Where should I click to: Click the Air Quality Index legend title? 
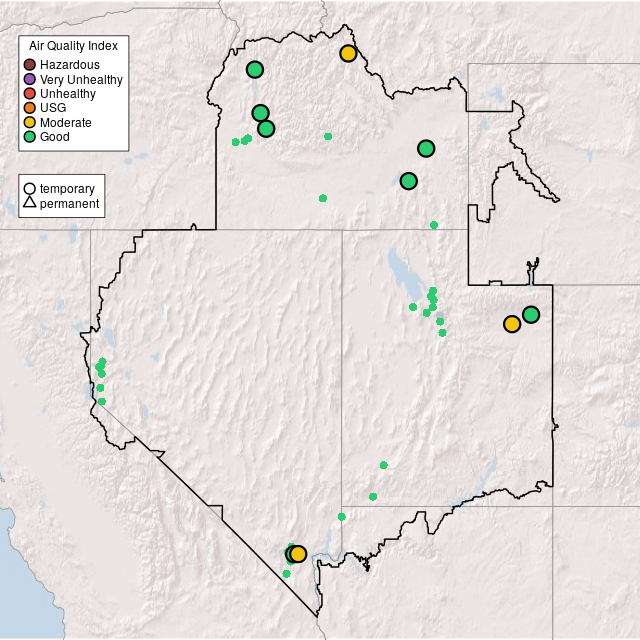[x=74, y=46]
